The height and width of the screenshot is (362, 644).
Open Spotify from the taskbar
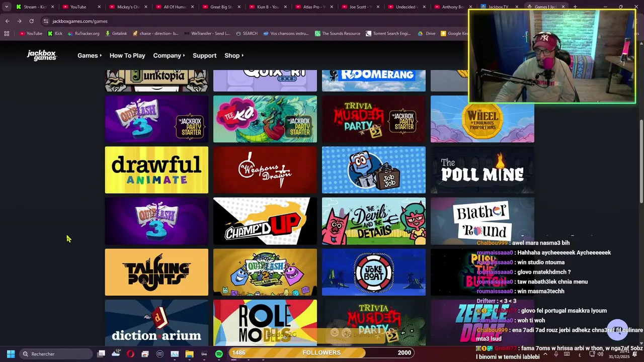click(219, 354)
